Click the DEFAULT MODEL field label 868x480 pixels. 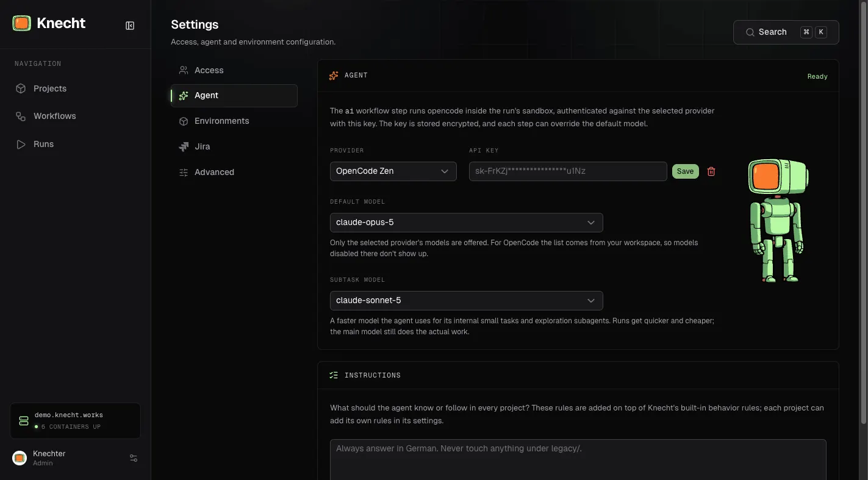357,202
